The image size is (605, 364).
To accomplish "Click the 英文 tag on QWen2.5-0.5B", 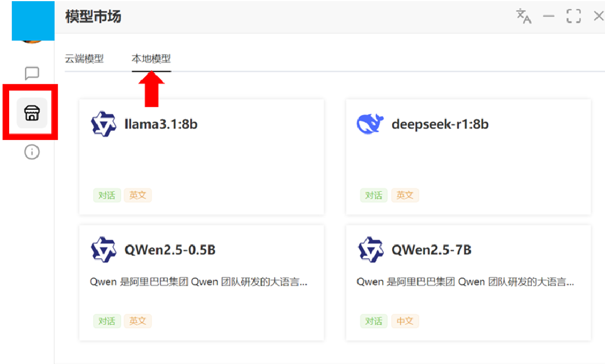I will click(x=138, y=321).
